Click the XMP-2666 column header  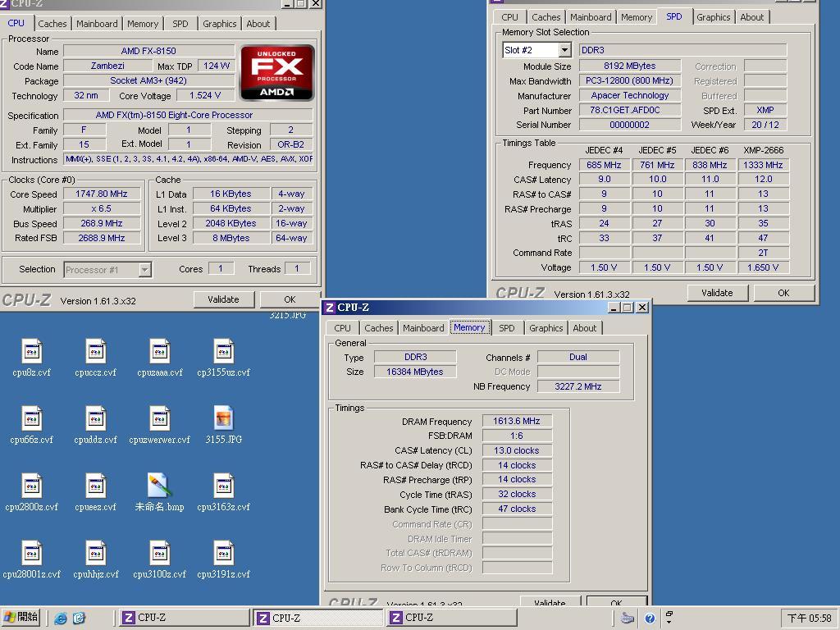(x=764, y=150)
